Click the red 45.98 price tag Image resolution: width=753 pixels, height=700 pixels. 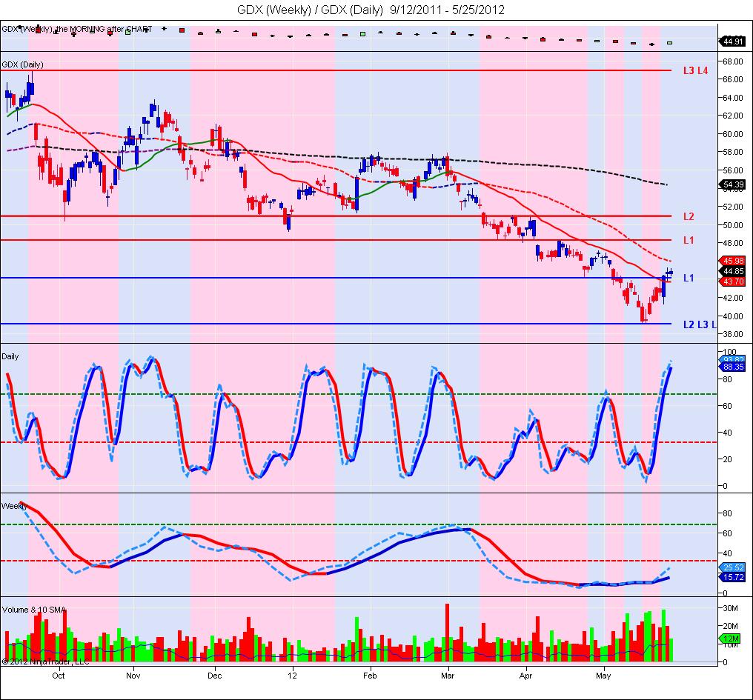[x=733, y=261]
